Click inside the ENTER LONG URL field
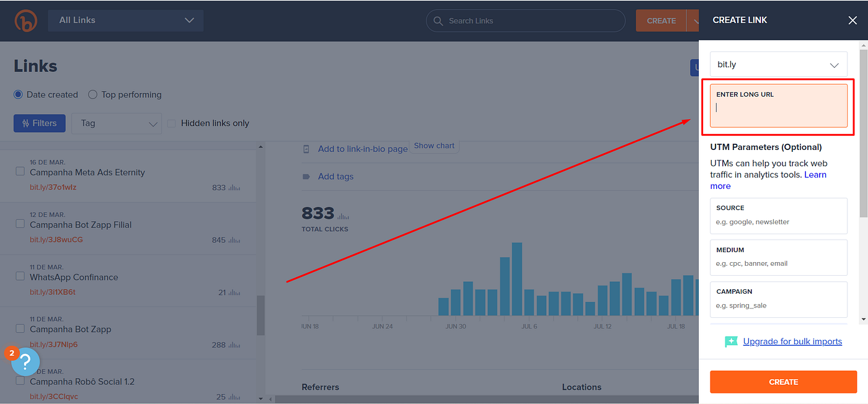The image size is (868, 404). pos(778,107)
